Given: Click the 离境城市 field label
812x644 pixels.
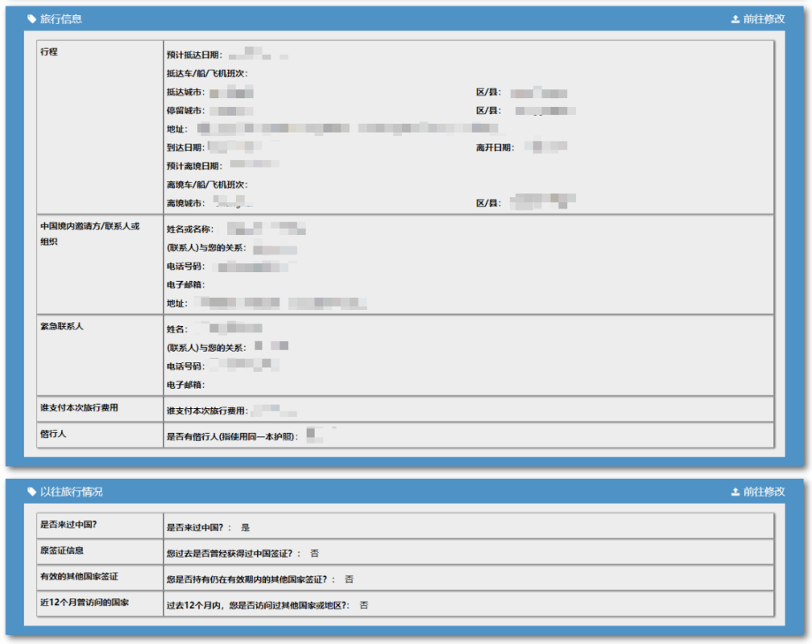Looking at the screenshot, I should pyautogui.click(x=185, y=203).
